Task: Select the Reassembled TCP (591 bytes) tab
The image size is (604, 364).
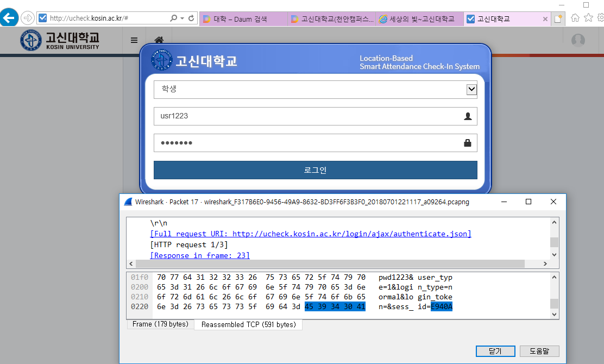Action: [248, 325]
